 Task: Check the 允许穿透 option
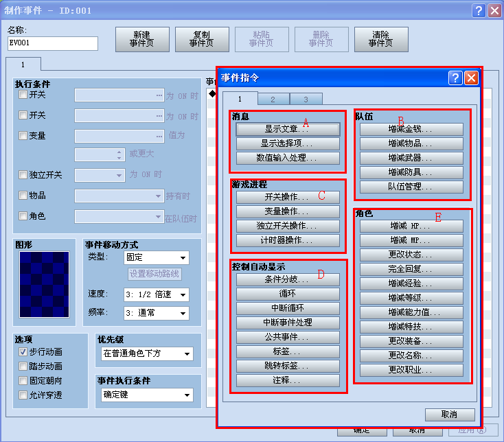[23, 395]
